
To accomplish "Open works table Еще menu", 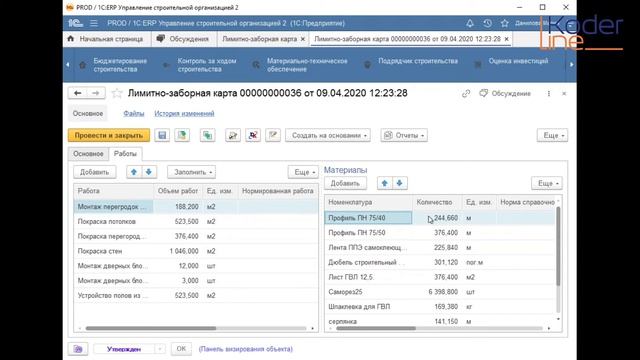I will [303, 172].
